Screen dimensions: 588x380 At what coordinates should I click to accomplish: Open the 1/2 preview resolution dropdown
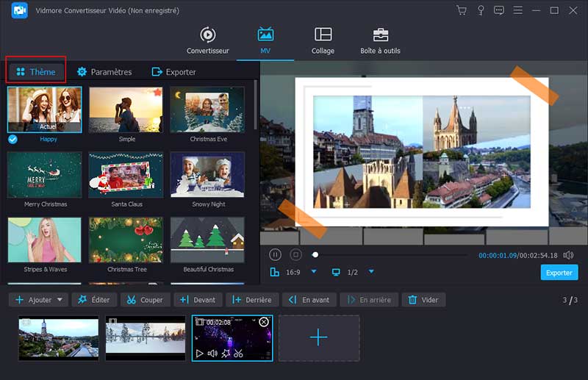tap(371, 272)
